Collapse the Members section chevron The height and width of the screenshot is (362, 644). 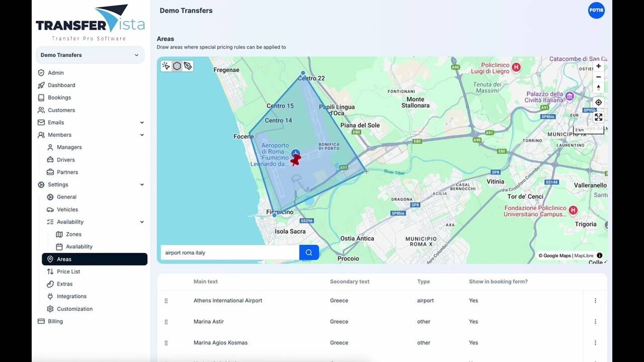click(x=142, y=135)
